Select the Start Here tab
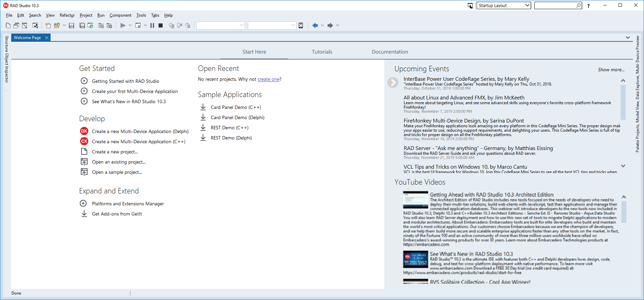 coord(254,52)
